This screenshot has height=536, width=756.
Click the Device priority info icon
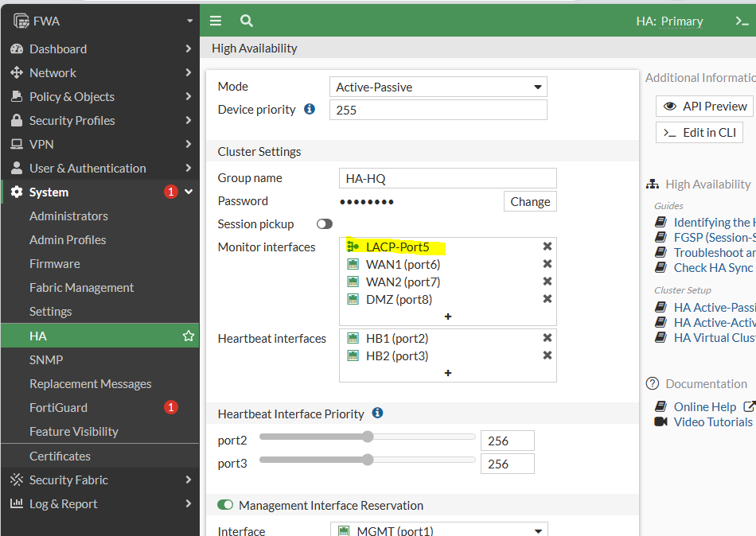(x=310, y=110)
